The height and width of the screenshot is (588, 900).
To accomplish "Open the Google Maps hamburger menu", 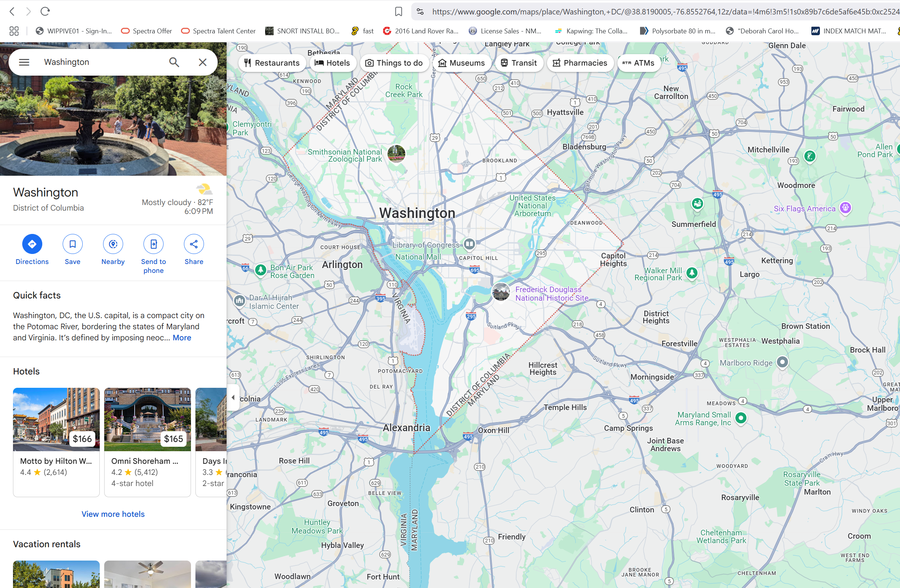I will (24, 62).
